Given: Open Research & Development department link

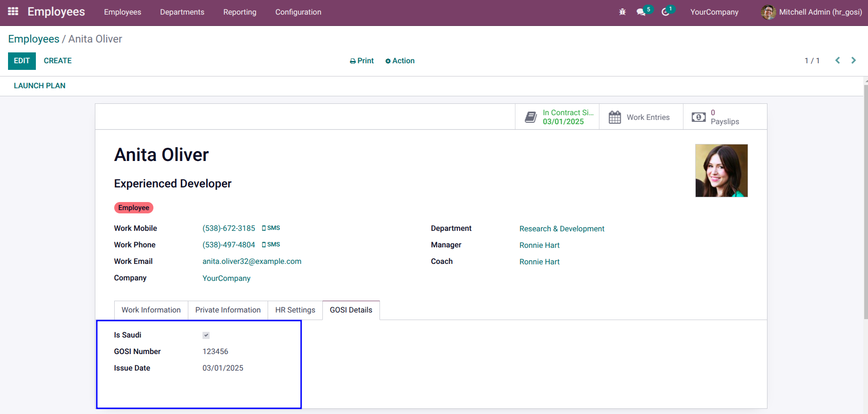Looking at the screenshot, I should (562, 229).
